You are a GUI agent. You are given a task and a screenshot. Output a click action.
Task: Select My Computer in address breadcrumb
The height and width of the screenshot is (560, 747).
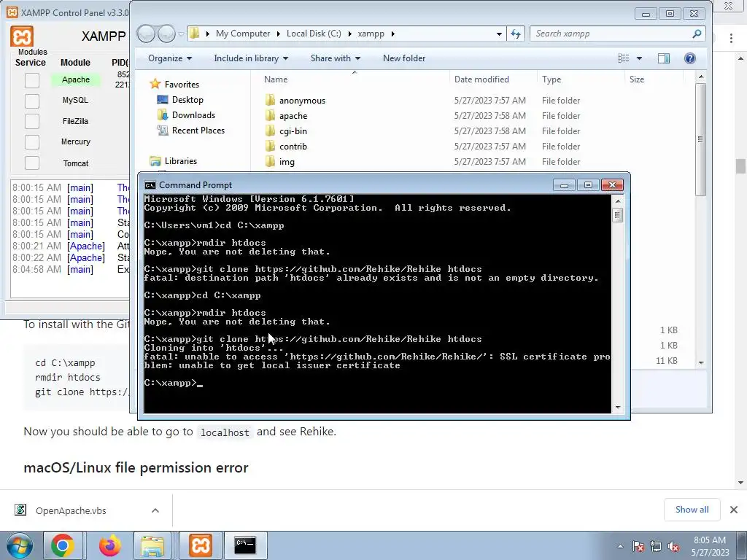242,34
